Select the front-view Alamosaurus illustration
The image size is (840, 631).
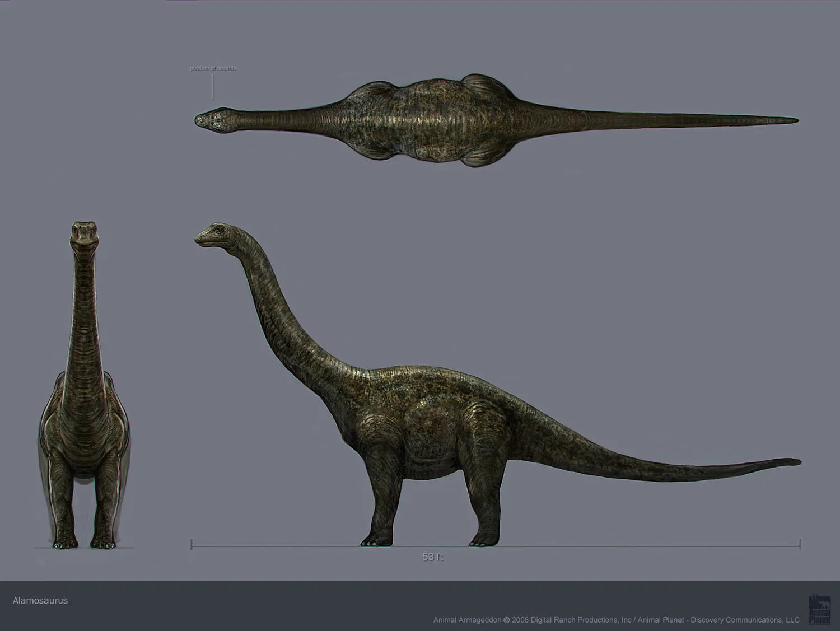85,385
